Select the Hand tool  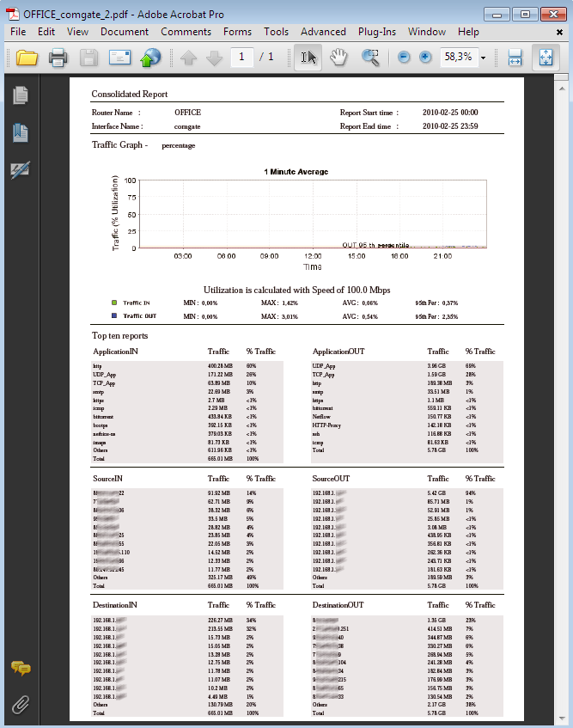(338, 57)
